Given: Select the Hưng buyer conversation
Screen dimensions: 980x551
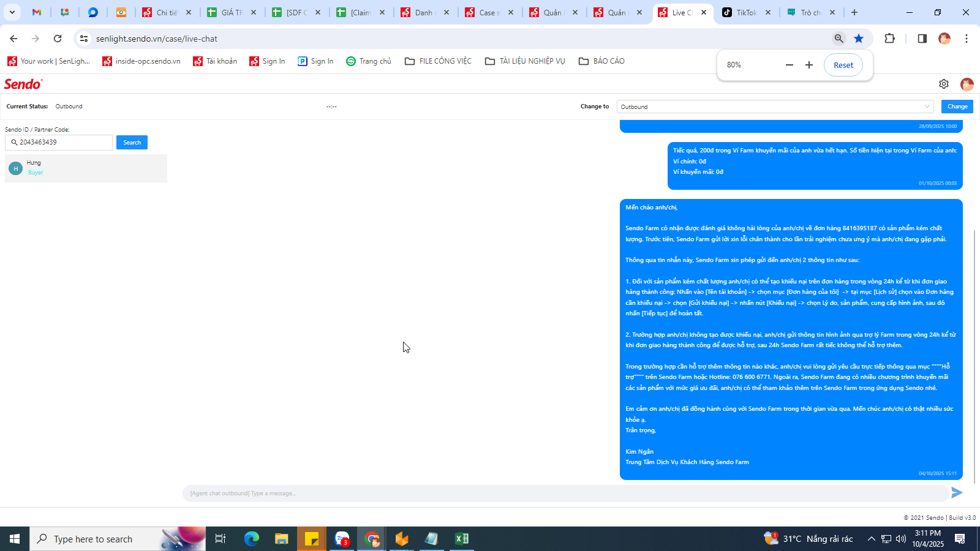Looking at the screenshot, I should coord(86,168).
